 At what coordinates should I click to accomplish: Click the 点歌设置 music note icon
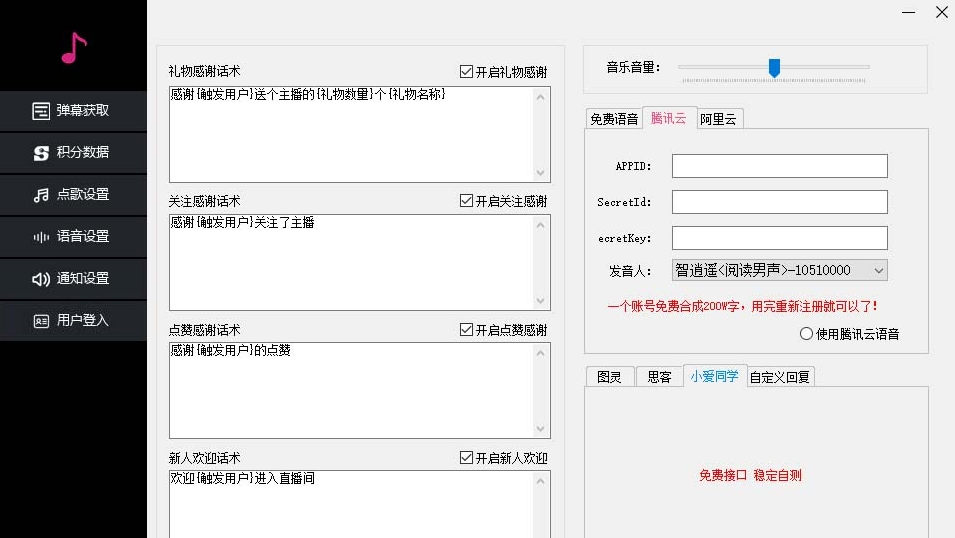click(x=41, y=195)
